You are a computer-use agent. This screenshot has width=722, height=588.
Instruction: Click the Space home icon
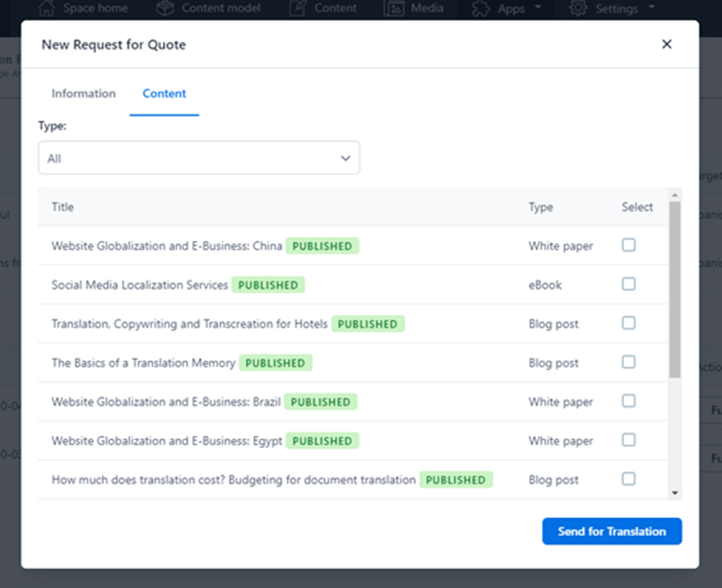46,8
